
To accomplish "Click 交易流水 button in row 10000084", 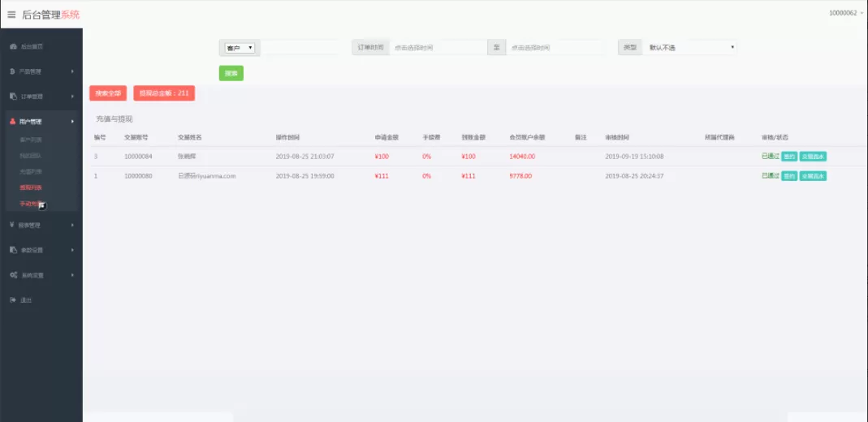I will (x=814, y=157).
